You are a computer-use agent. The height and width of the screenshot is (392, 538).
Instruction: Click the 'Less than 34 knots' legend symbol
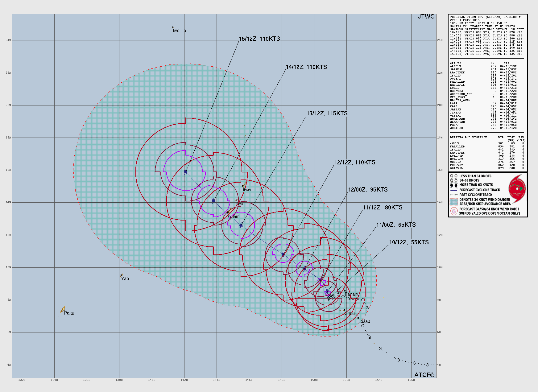pos(453,176)
